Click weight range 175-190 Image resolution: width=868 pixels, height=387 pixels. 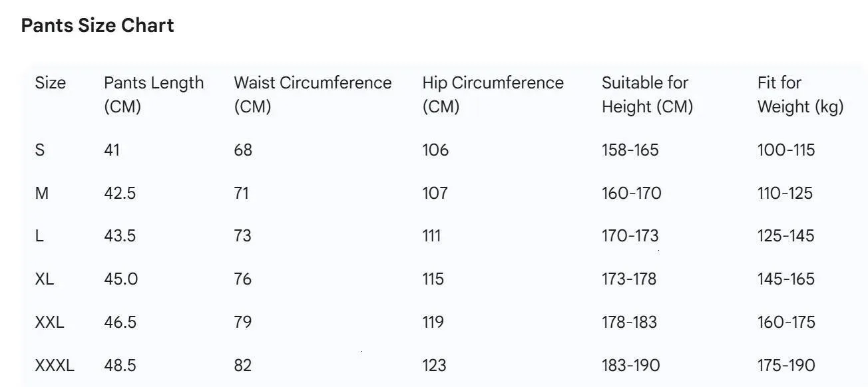tap(785, 365)
